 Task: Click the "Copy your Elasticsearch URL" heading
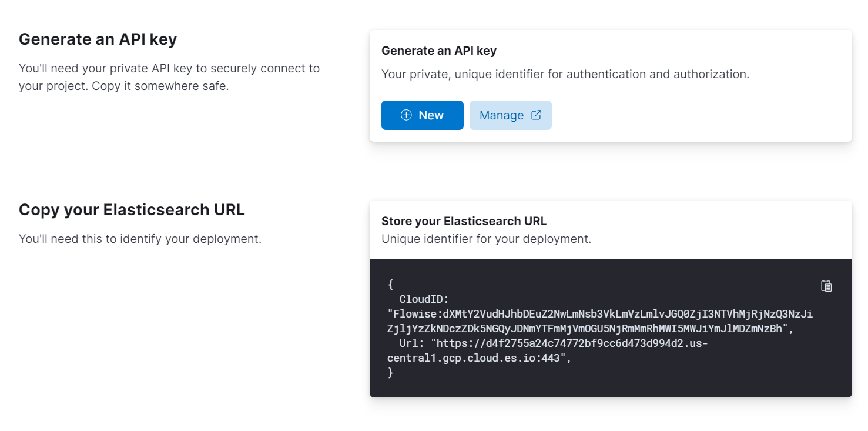coord(132,210)
